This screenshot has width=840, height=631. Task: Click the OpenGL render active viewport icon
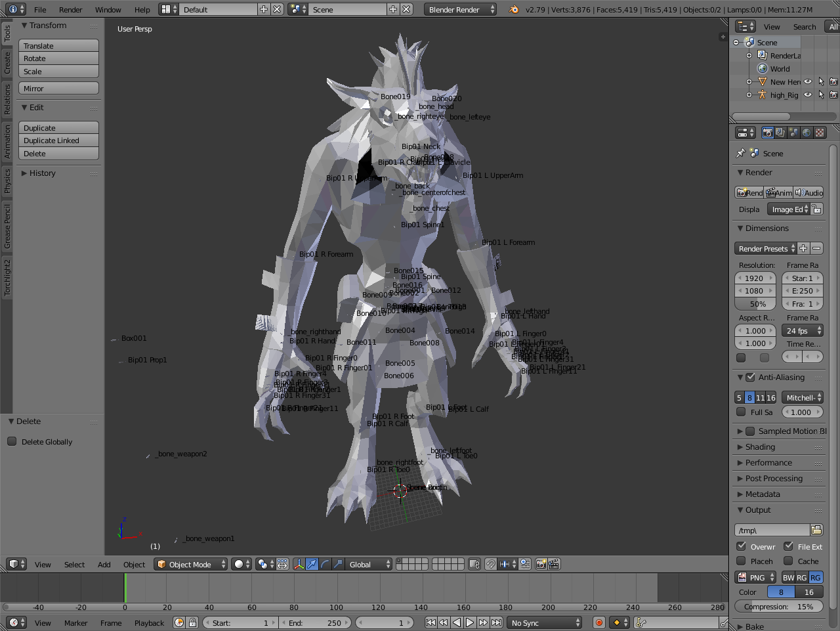click(541, 564)
